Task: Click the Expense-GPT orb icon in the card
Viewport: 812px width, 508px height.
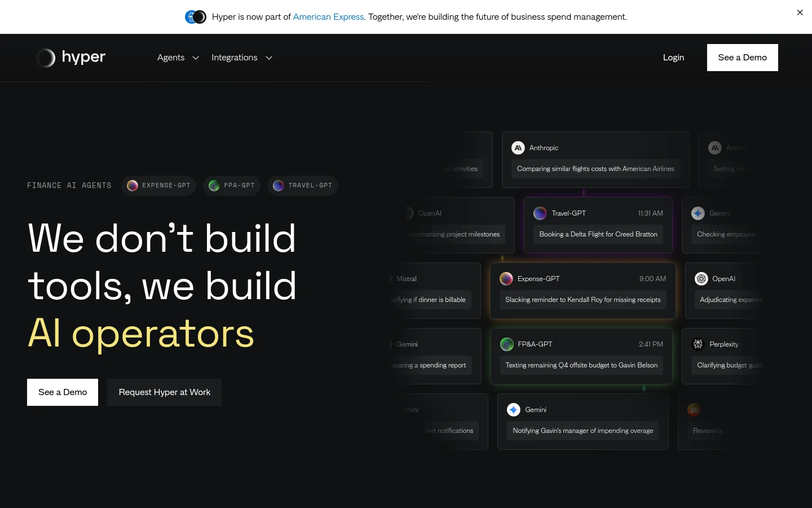Action: coord(506,279)
